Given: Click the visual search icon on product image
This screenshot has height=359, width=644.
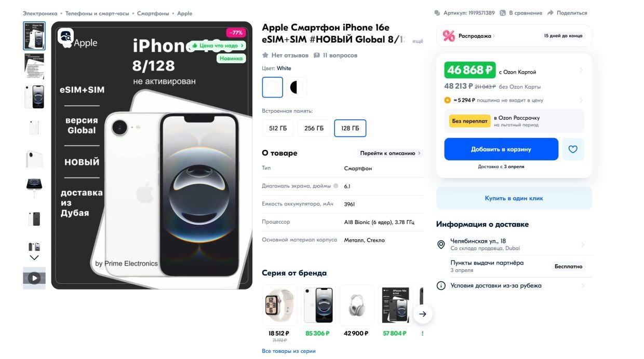Looking at the screenshot, I should 66,36.
